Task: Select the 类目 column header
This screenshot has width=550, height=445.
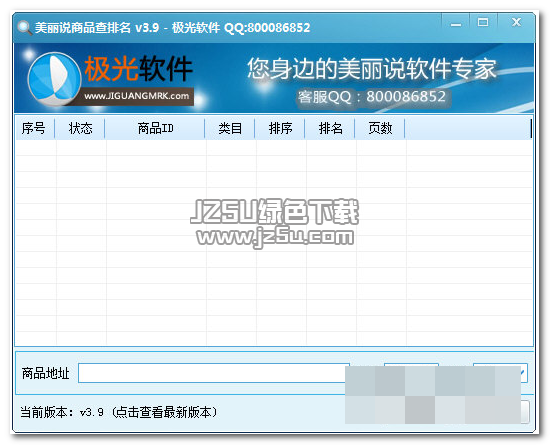Action: click(230, 129)
